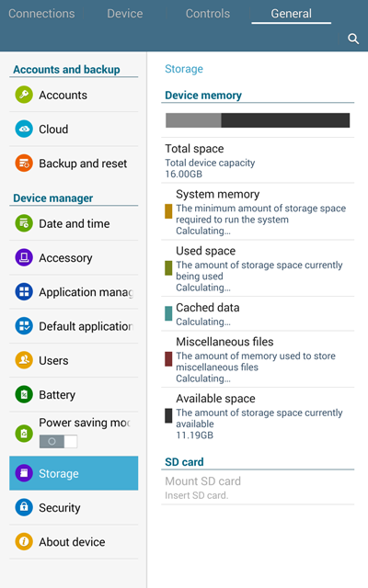Tap orange Backup and reset icon
Viewport: 368px width, 588px height.
click(x=24, y=164)
